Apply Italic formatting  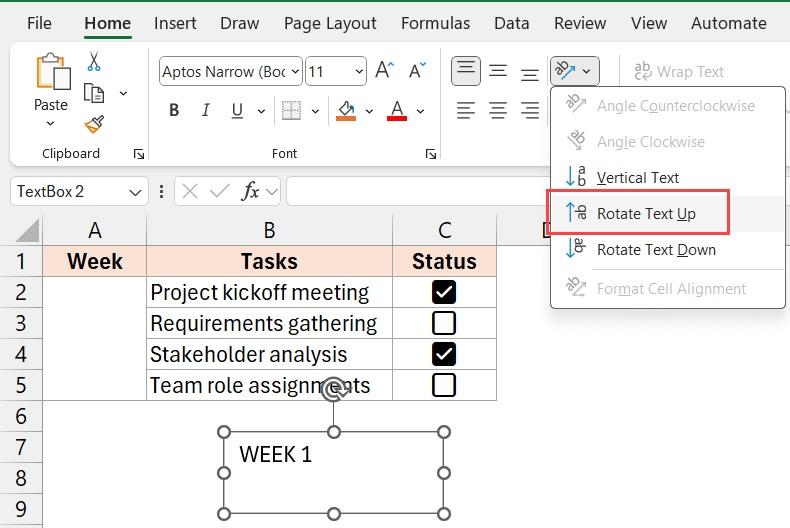[206, 111]
